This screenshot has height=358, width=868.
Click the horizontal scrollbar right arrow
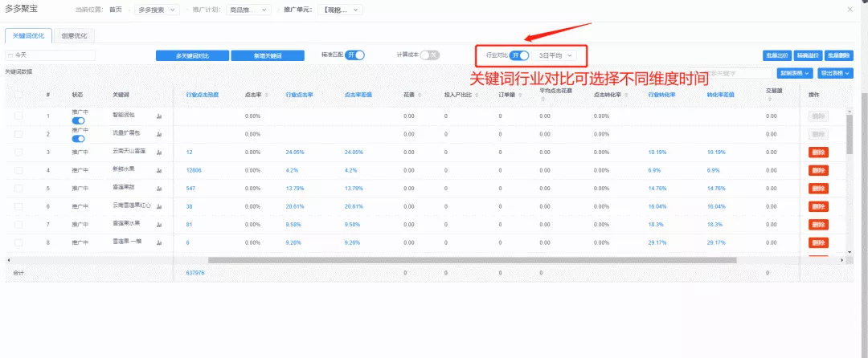point(842,260)
